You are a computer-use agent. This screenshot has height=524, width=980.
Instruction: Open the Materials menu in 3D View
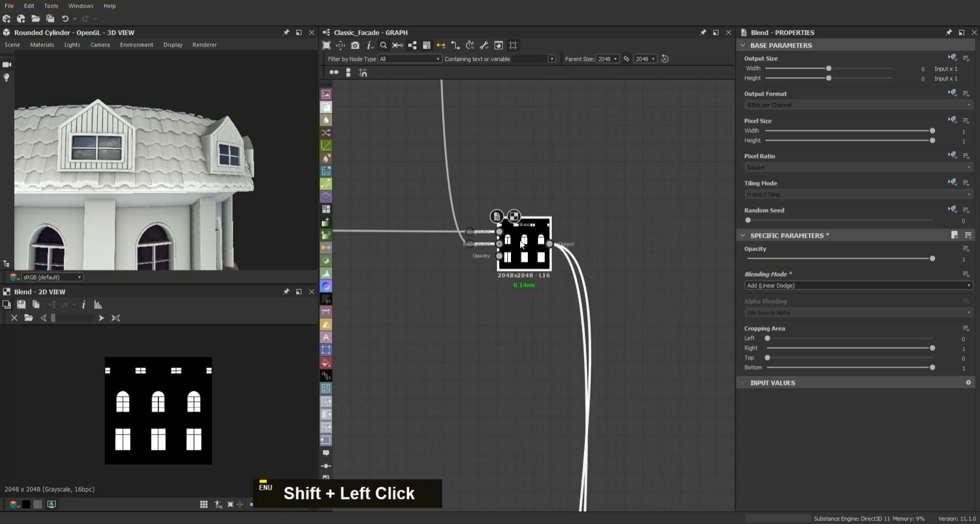point(42,45)
